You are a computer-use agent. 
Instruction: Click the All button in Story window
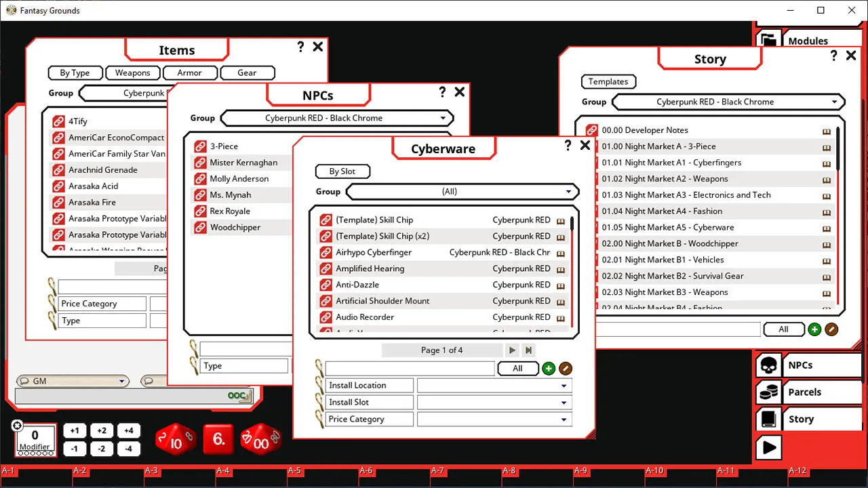(783, 329)
